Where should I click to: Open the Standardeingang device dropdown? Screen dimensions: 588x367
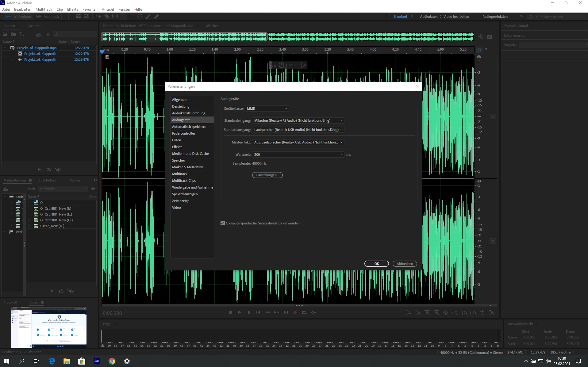click(298, 120)
